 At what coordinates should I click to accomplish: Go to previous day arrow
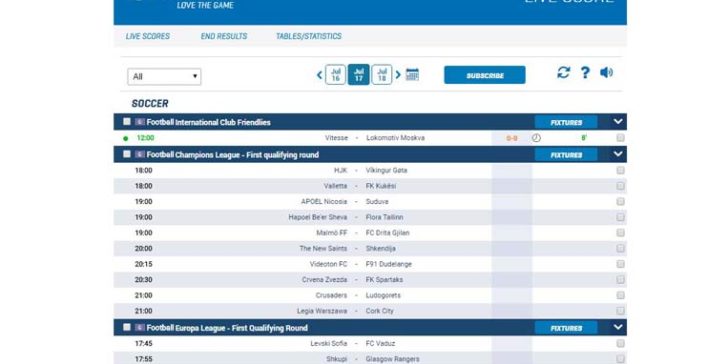319,75
